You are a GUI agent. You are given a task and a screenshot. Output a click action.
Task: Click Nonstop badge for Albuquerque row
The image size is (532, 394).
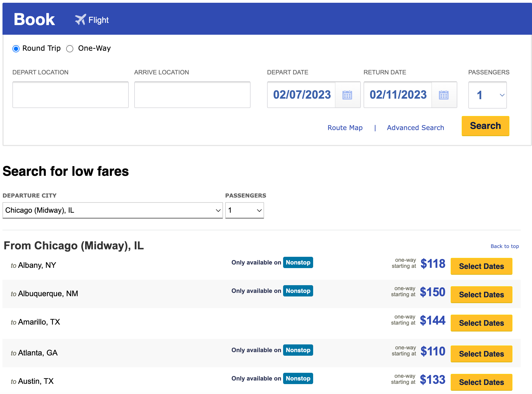[298, 291]
